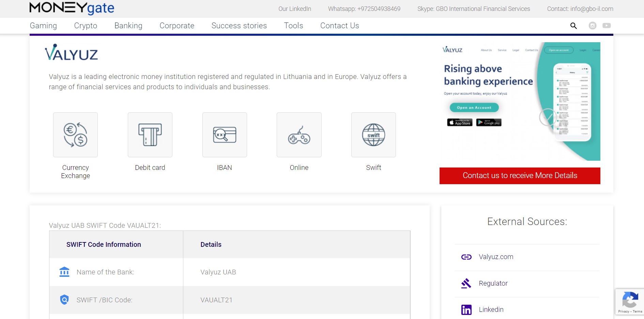Open the Linkedin external source link

(491, 309)
